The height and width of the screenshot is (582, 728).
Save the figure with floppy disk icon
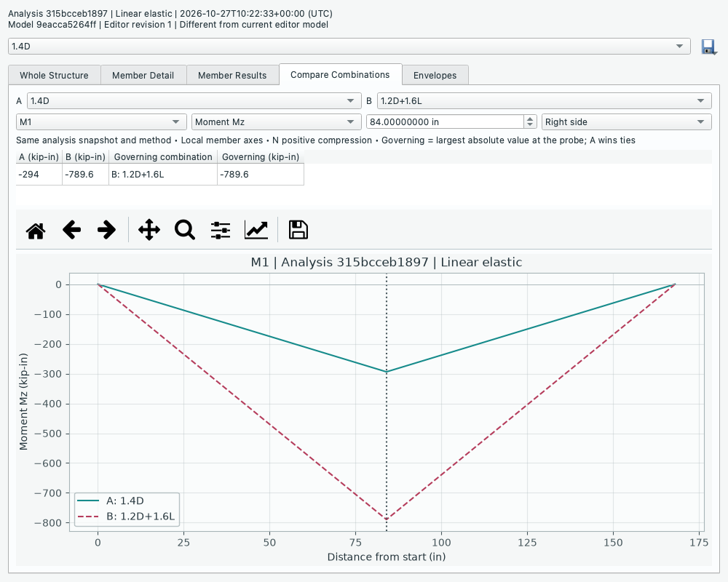tap(298, 230)
